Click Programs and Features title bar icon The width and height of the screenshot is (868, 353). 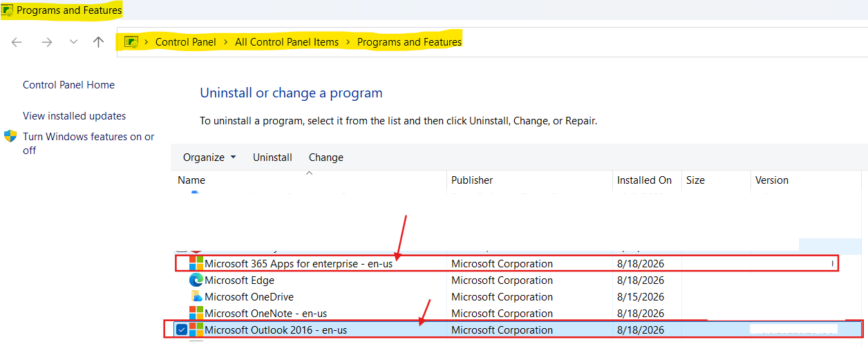[x=6, y=10]
